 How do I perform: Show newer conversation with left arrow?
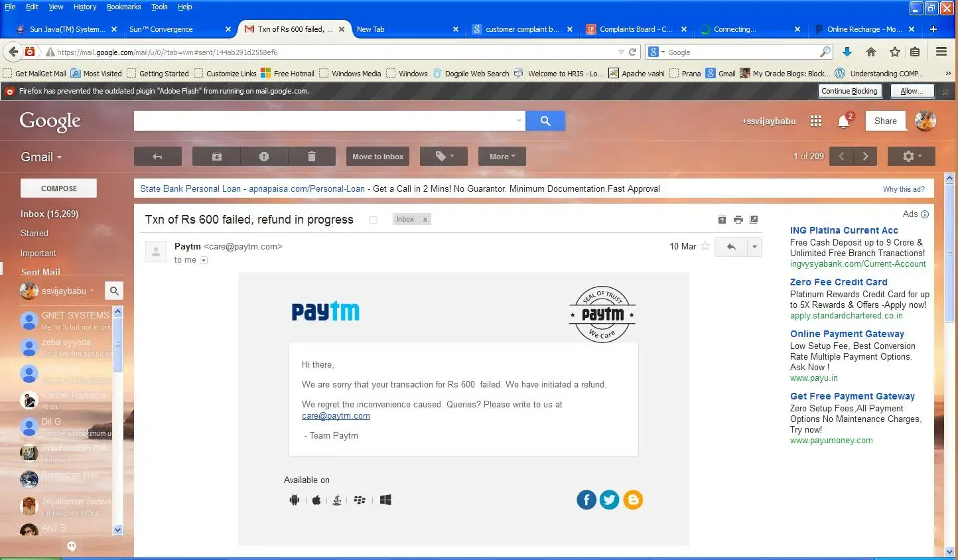click(841, 157)
